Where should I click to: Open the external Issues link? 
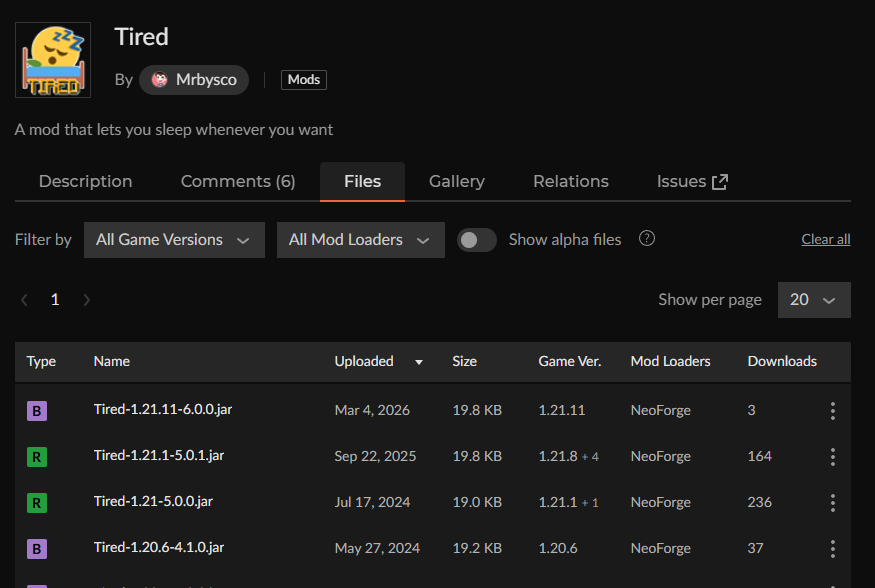692,181
